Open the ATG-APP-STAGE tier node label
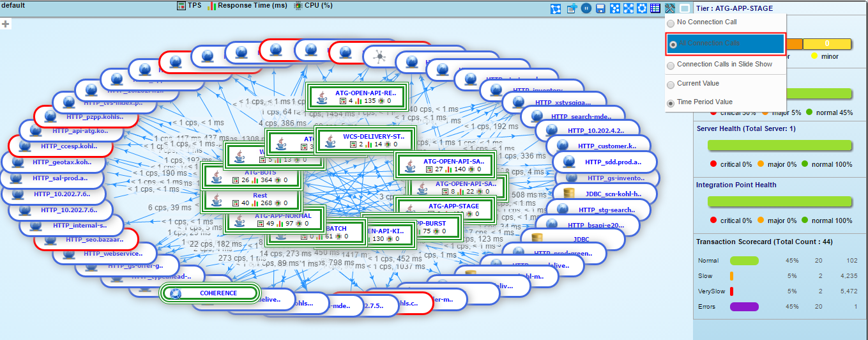This screenshot has height=340, width=868. point(453,206)
